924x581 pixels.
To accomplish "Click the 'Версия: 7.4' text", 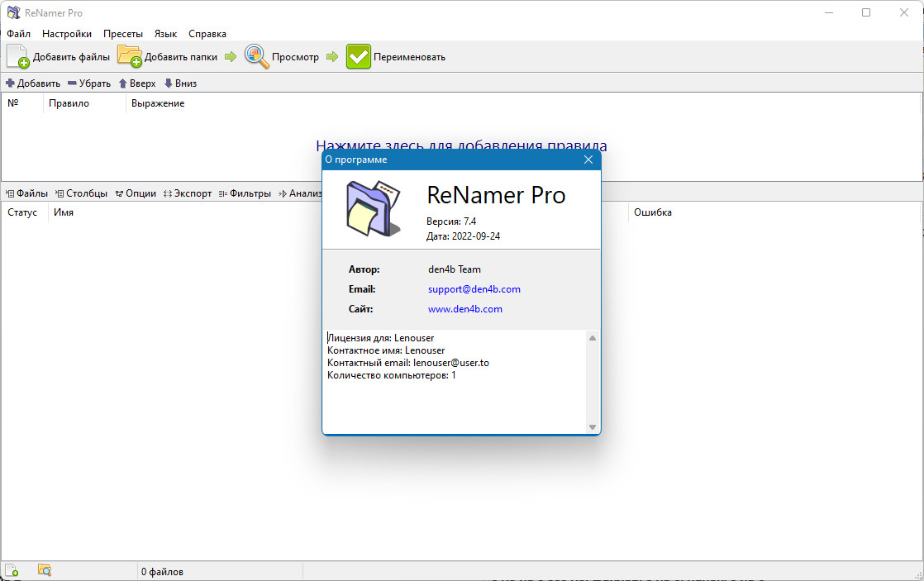I will click(450, 221).
